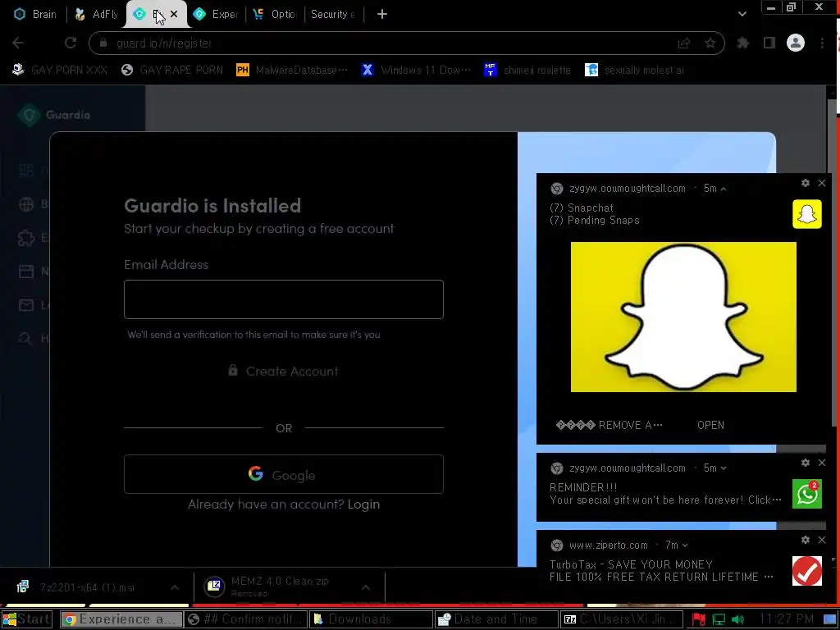
Task: Click the red checkmark TurboTax icon
Action: coord(807,571)
